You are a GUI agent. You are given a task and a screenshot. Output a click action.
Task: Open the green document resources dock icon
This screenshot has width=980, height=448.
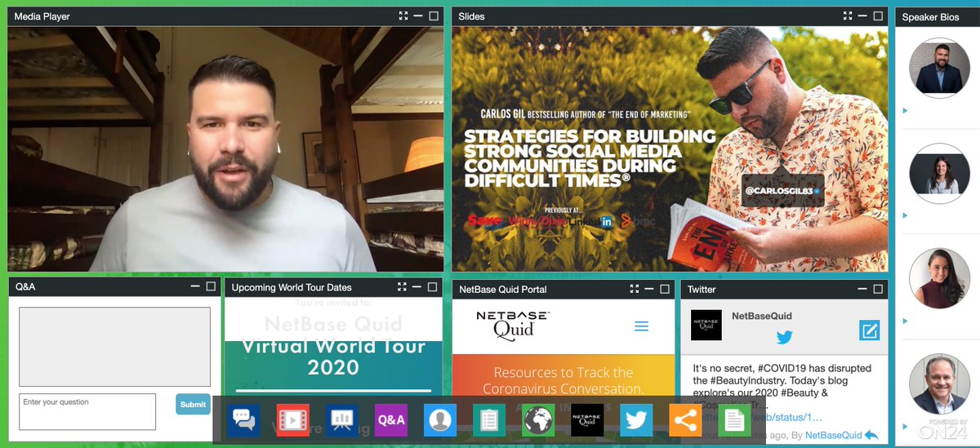coord(733,420)
